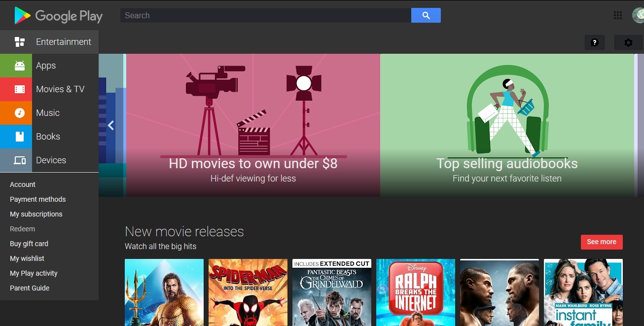Focus the Search input field
The width and height of the screenshot is (644, 326).
click(x=266, y=15)
